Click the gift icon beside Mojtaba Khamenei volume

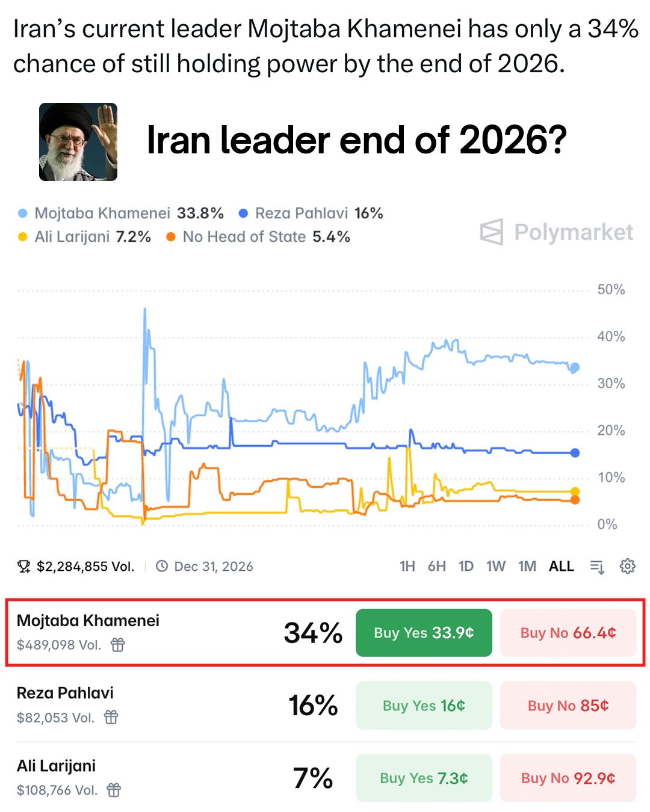(118, 645)
